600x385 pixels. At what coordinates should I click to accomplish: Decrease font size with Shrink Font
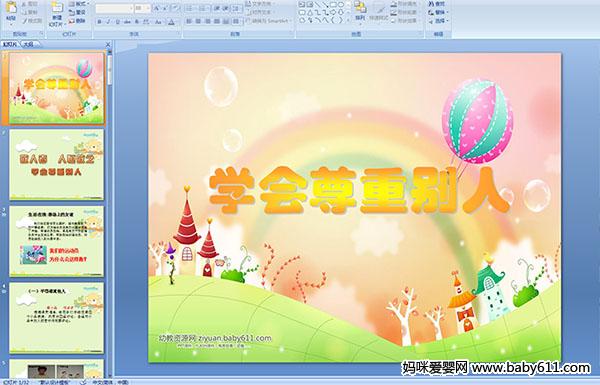[x=166, y=8]
